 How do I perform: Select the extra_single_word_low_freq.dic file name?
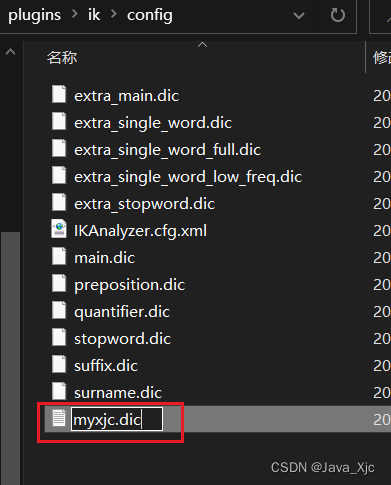188,177
